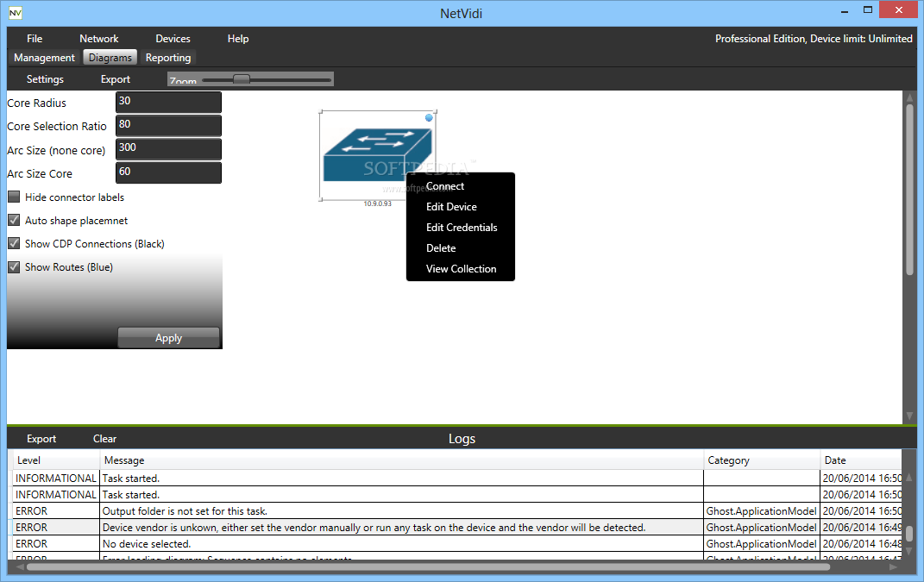Click the Arc Size (none core) field

coord(168,149)
